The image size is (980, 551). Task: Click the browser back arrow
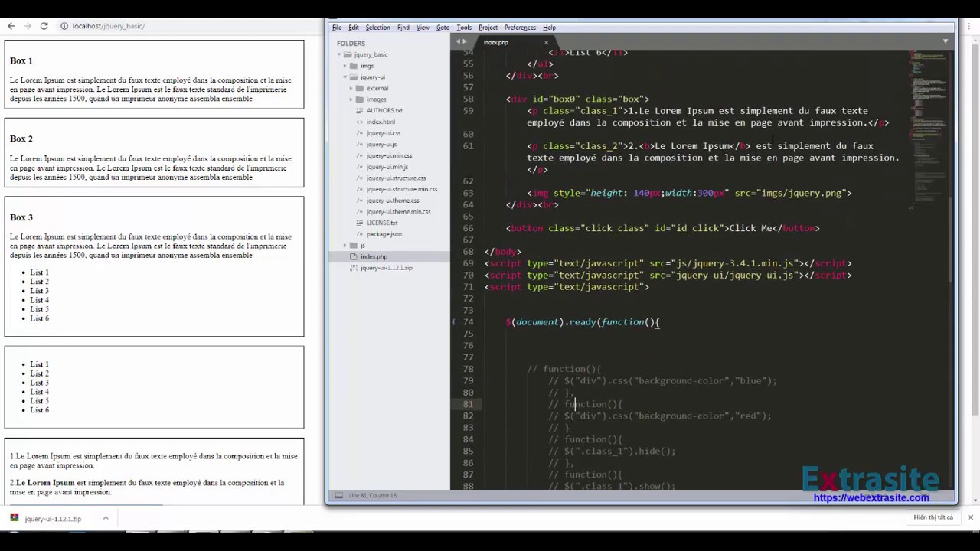(11, 26)
